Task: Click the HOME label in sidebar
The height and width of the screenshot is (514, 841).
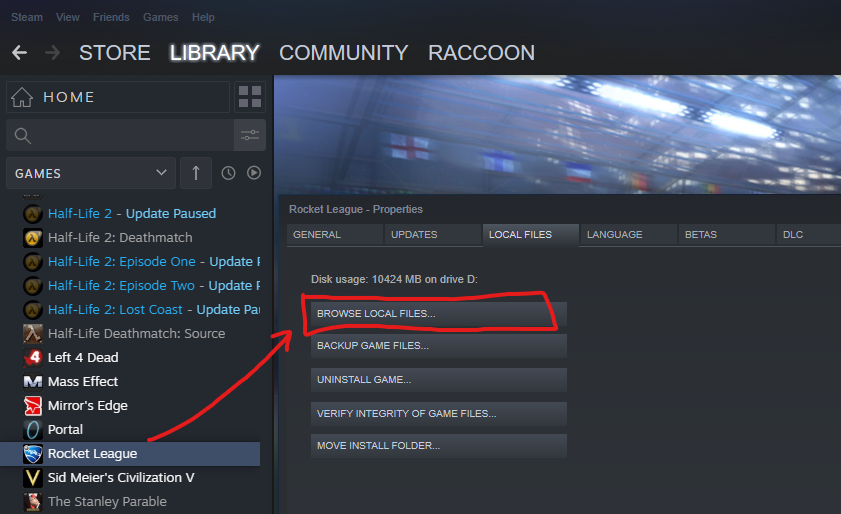Action: click(69, 97)
